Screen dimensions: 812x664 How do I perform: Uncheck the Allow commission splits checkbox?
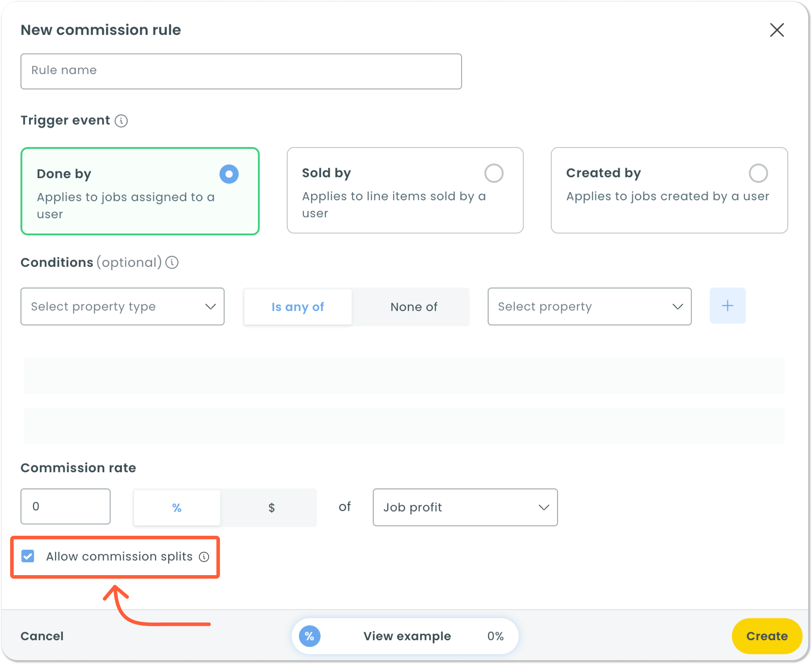[28, 556]
